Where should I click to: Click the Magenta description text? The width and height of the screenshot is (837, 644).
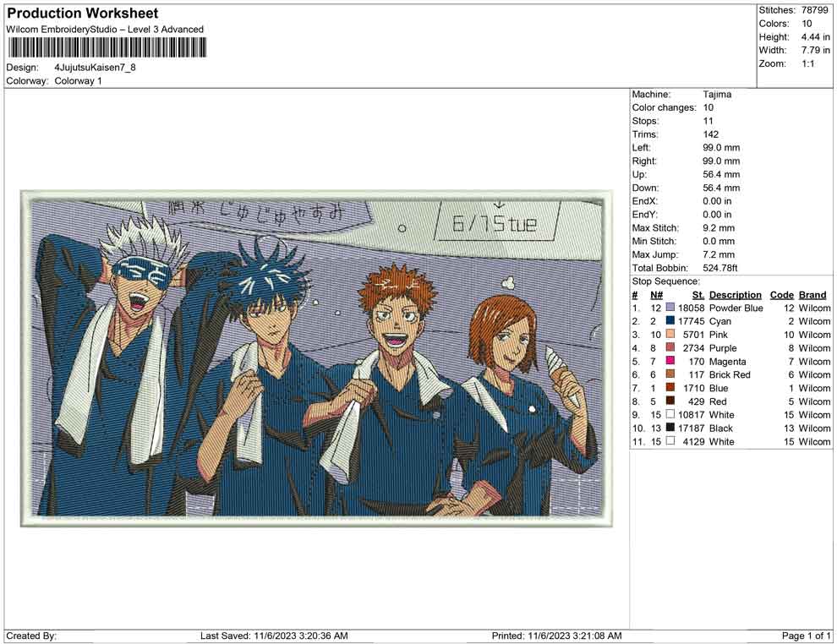[727, 361]
